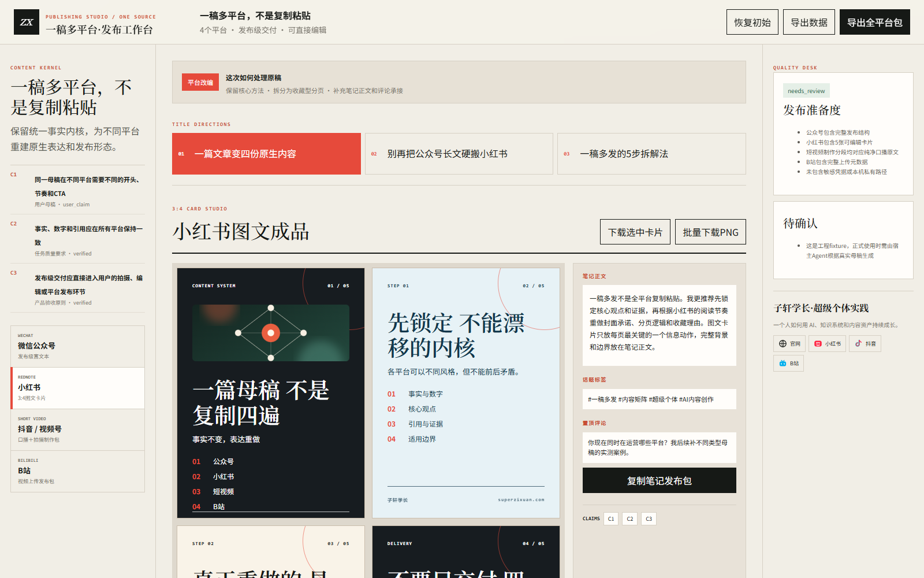Select the DELIVERY card 04 / 05
This screenshot has width=924, height=578.
466,551
